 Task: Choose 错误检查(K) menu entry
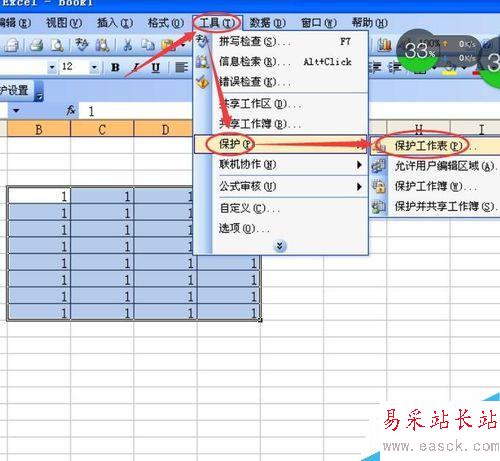[281, 82]
